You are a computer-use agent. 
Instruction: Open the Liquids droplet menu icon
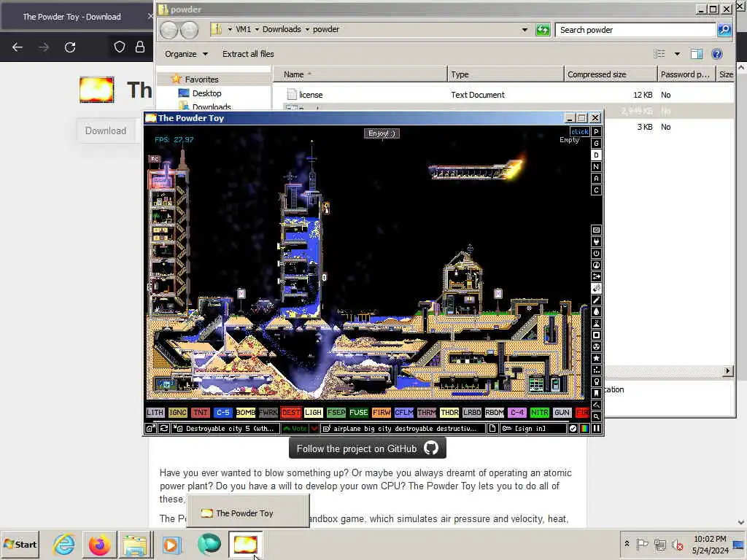tap(596, 311)
